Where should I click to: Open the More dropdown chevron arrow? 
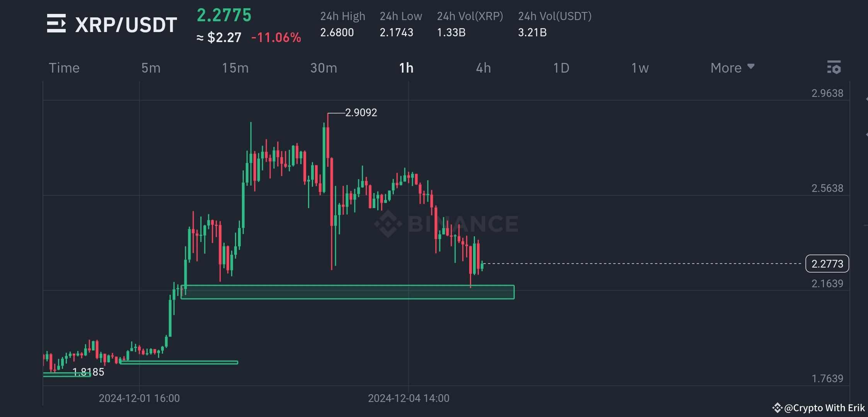[750, 66]
